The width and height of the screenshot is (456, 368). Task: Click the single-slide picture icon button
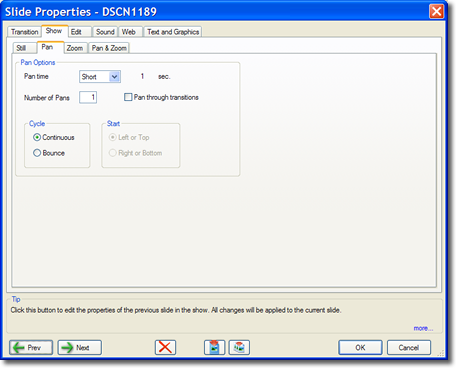tap(214, 347)
